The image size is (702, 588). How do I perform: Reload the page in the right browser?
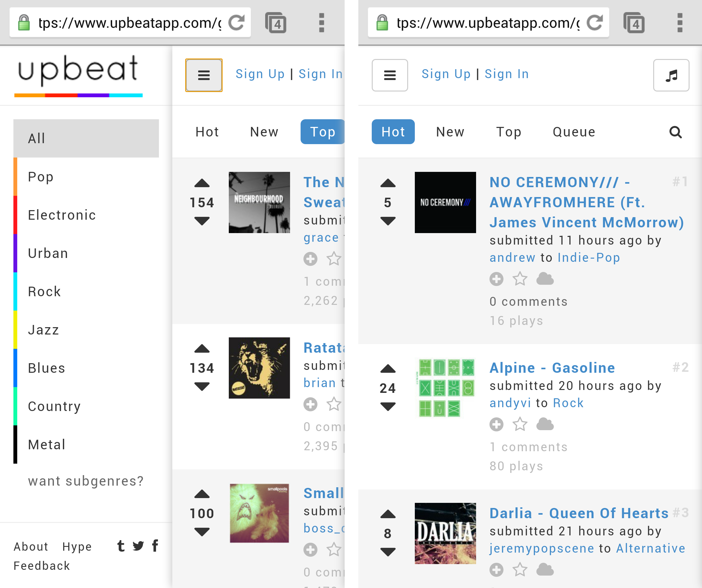pyautogui.click(x=595, y=23)
